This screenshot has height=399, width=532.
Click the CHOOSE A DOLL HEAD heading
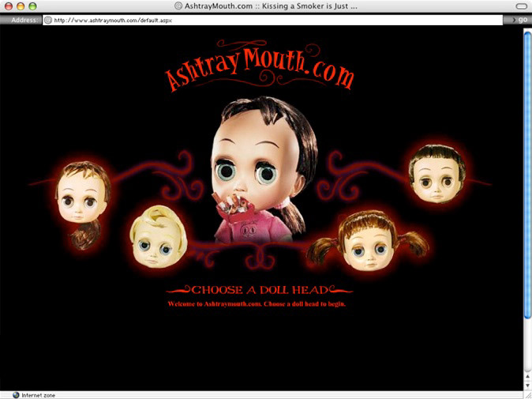260,290
